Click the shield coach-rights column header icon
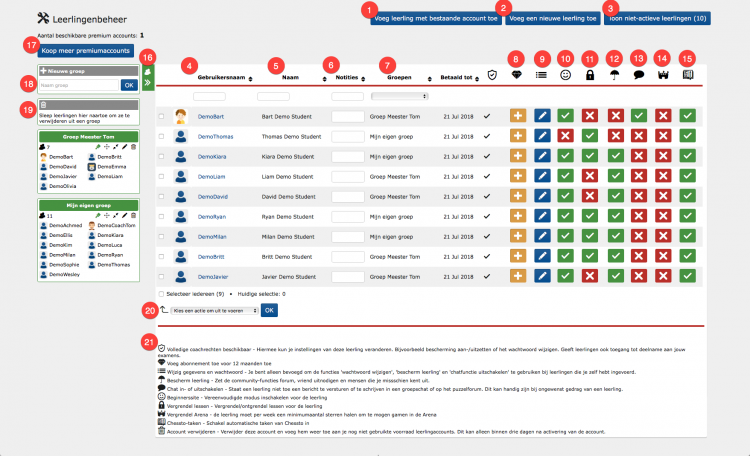This screenshot has width=750, height=456. 492,75
